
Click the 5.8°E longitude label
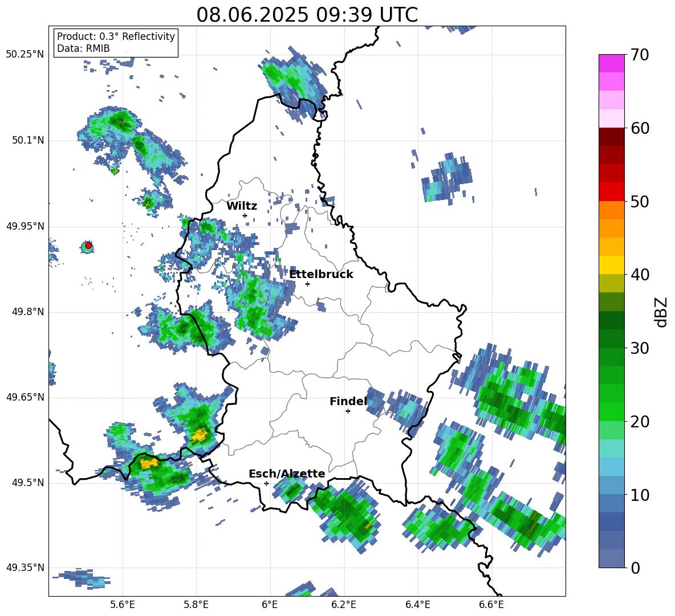196,605
